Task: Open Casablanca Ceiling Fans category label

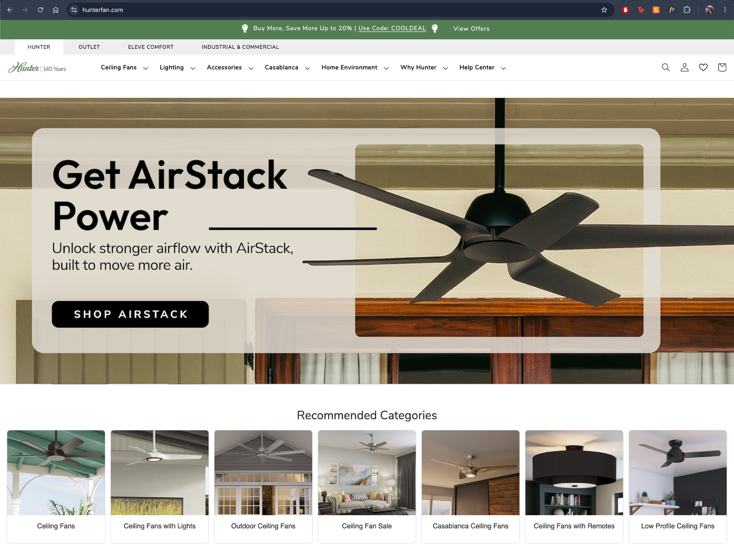Action: click(x=470, y=526)
